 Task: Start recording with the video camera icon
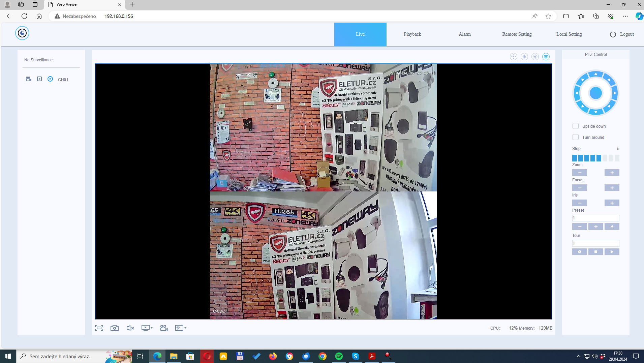164,328
